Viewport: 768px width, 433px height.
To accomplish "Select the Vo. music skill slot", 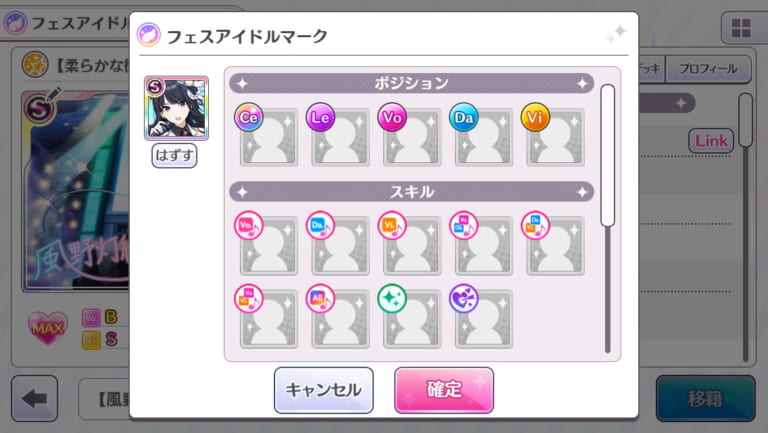I will [x=268, y=245].
